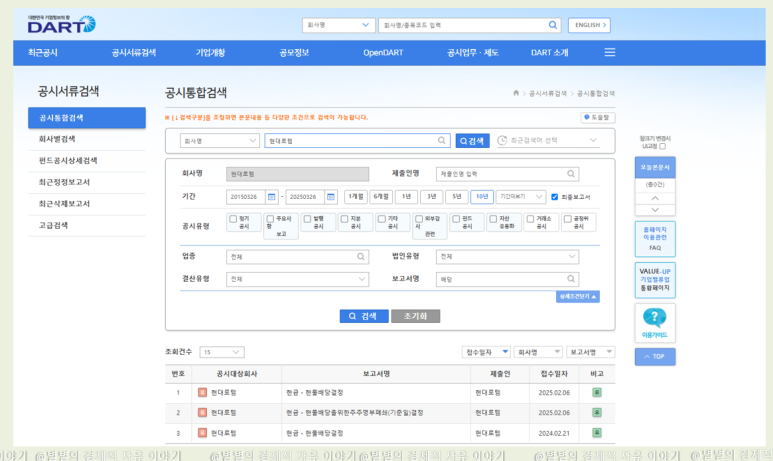Viewport: 773px width, 461px height.
Task: Click the magnifier inside the 현대로템 search field
Action: coord(442,141)
